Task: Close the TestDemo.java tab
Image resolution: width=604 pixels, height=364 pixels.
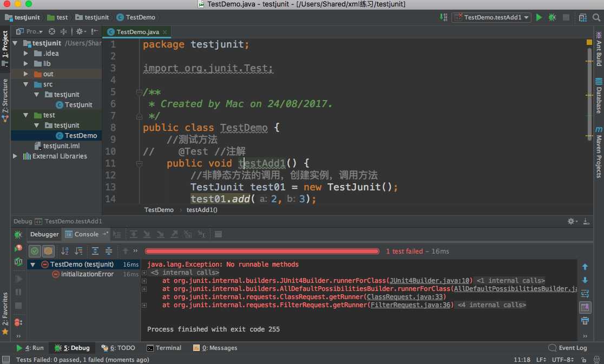Action: point(165,32)
